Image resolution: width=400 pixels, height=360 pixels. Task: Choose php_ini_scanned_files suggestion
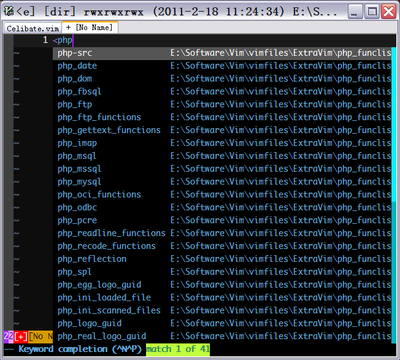[x=222, y=310]
